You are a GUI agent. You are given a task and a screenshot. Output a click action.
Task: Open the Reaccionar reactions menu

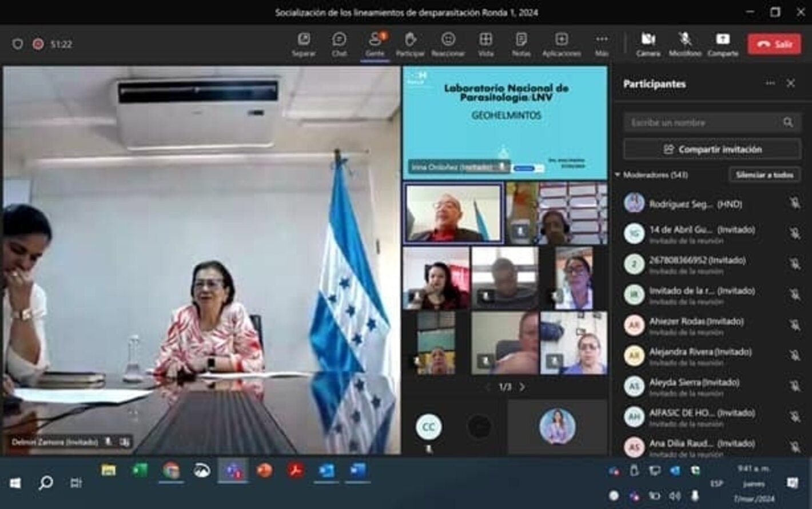[x=449, y=43]
